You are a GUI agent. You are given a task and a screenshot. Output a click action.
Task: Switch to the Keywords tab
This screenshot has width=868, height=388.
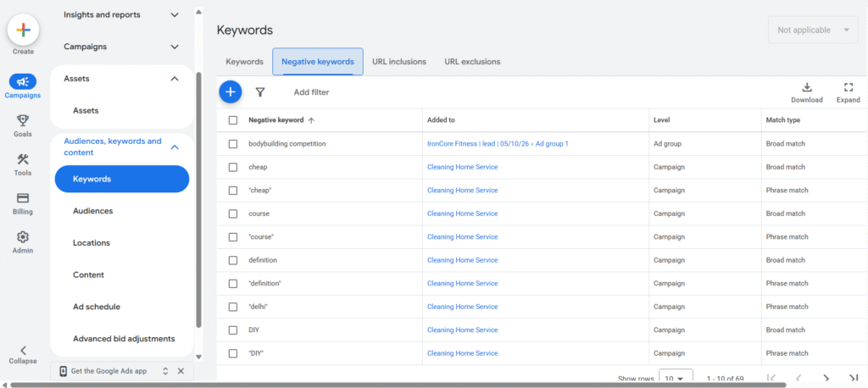pos(244,62)
